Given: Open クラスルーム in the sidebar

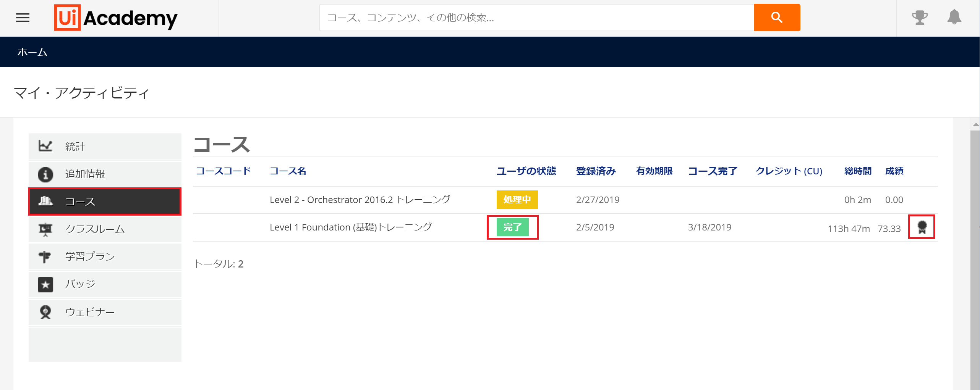Looking at the screenshot, I should [x=105, y=229].
